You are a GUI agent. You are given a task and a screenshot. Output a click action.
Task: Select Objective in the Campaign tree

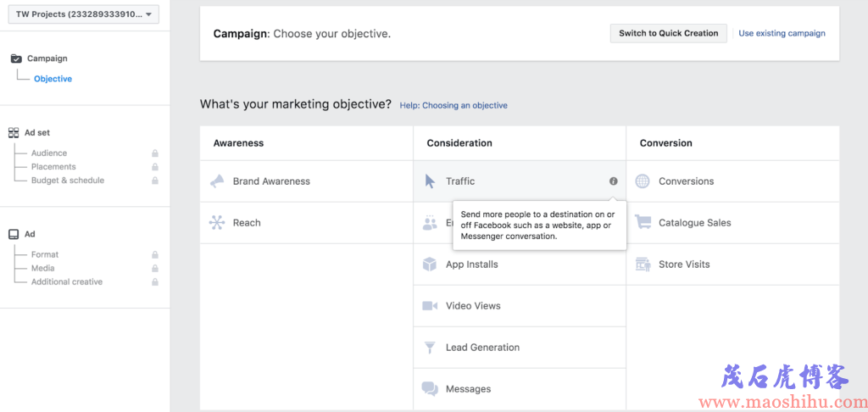pos(53,79)
